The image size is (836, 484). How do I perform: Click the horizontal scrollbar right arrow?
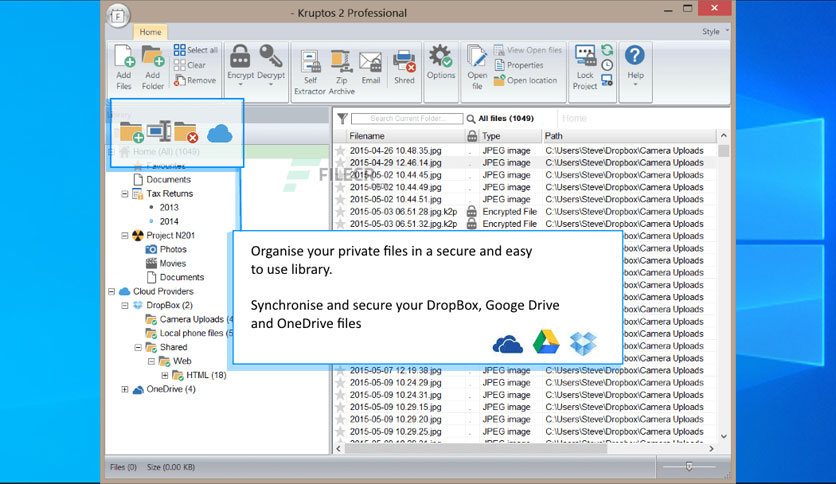click(712, 449)
